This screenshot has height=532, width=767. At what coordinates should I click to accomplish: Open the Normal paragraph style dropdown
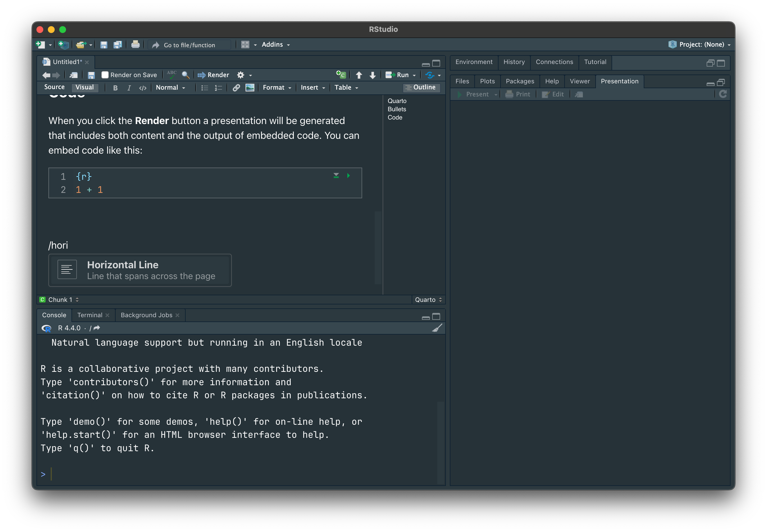coord(170,88)
